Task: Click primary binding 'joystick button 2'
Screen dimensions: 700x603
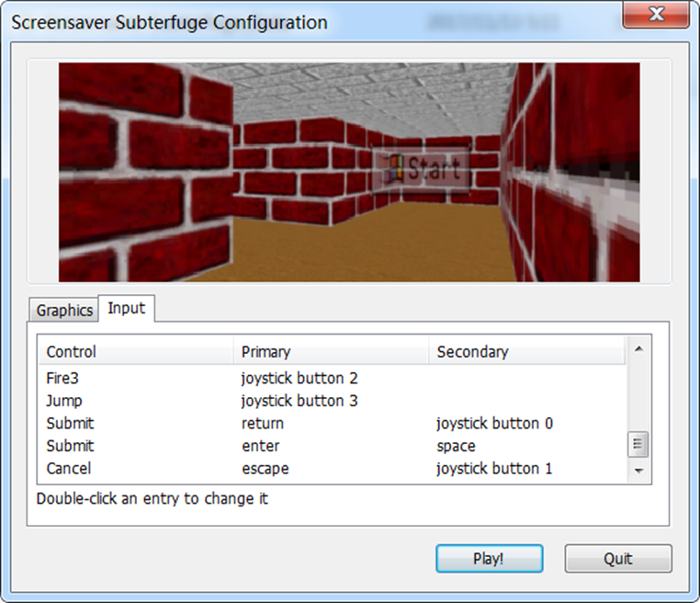Action: point(299,379)
